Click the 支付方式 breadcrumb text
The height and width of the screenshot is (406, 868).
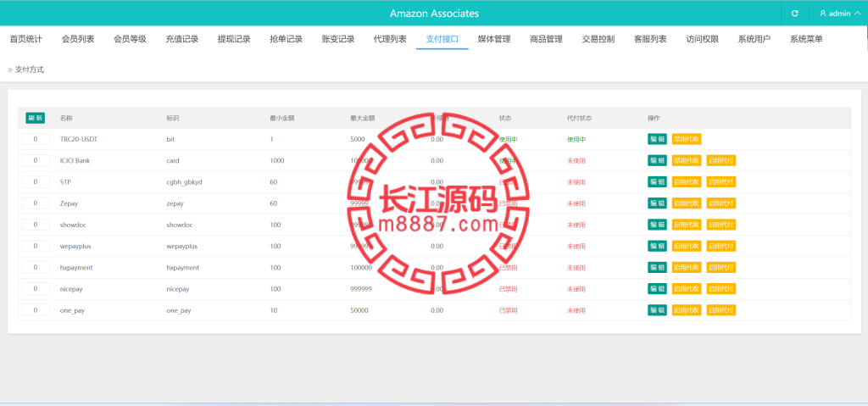(30, 70)
